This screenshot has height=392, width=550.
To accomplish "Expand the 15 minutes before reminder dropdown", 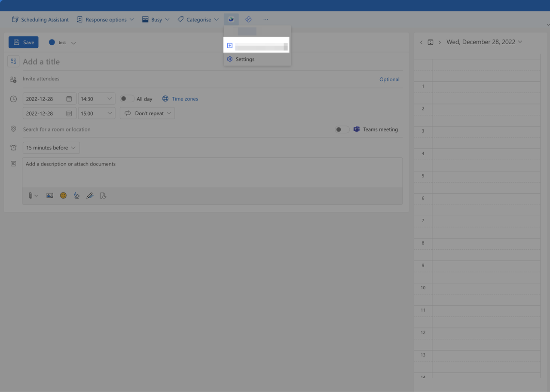I will click(51, 148).
